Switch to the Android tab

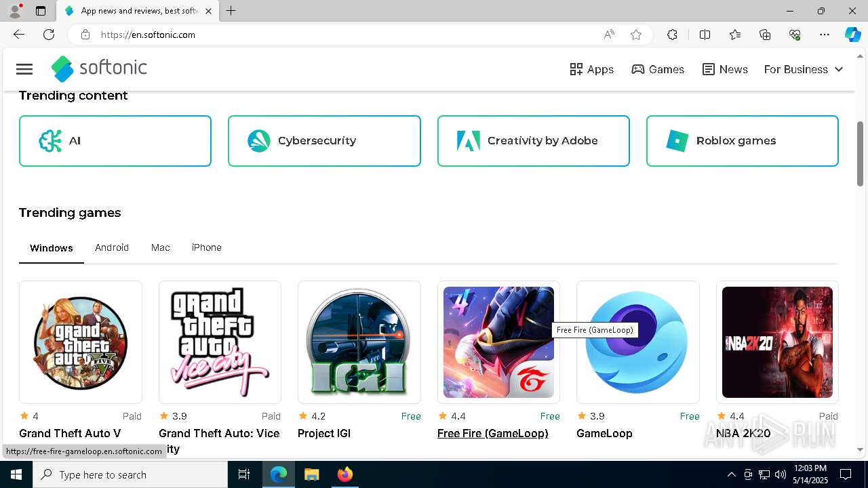(x=112, y=247)
